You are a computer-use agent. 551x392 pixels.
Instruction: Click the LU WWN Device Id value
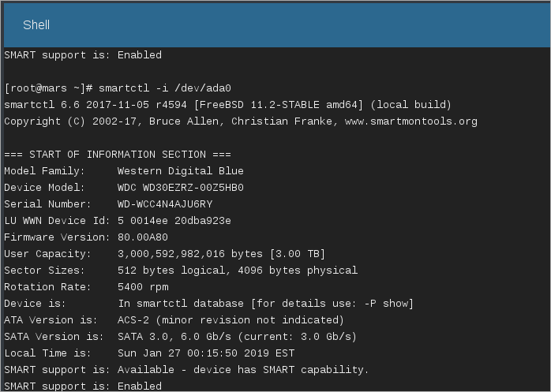point(174,221)
